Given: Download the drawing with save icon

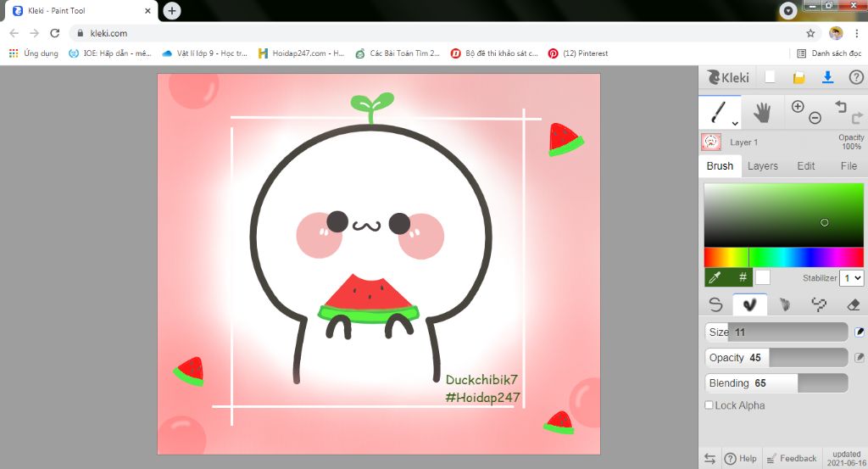Looking at the screenshot, I should pyautogui.click(x=827, y=77).
